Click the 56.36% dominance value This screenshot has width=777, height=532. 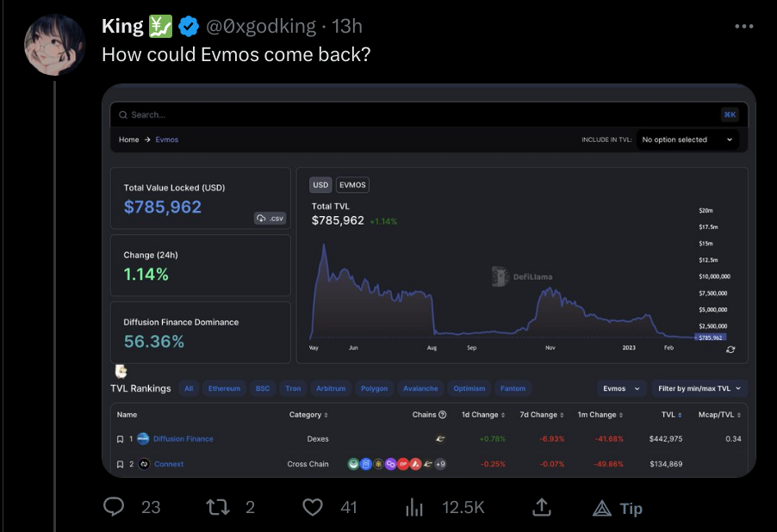[154, 341]
